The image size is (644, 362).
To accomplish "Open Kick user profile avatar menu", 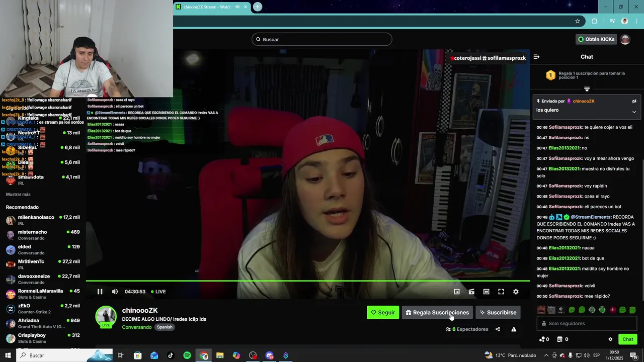I will click(x=625, y=39).
